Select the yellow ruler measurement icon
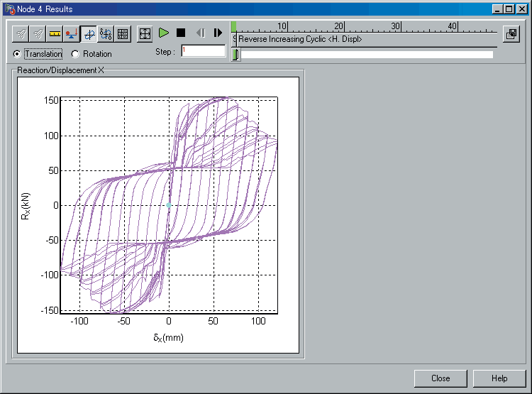The image size is (532, 394). pyautogui.click(x=55, y=33)
